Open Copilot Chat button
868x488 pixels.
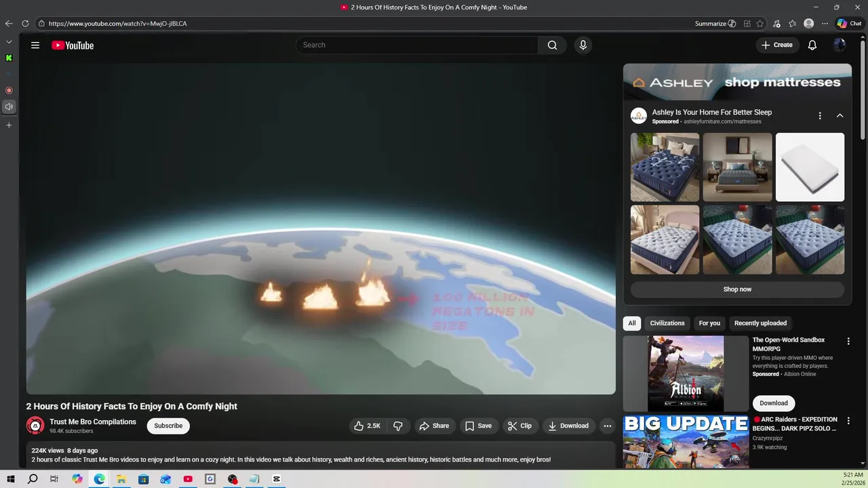click(x=849, y=24)
